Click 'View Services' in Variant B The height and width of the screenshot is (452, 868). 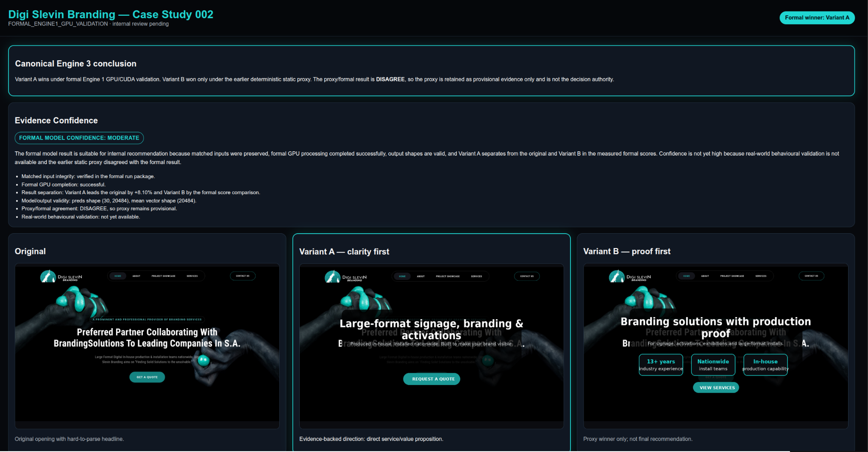click(x=716, y=388)
